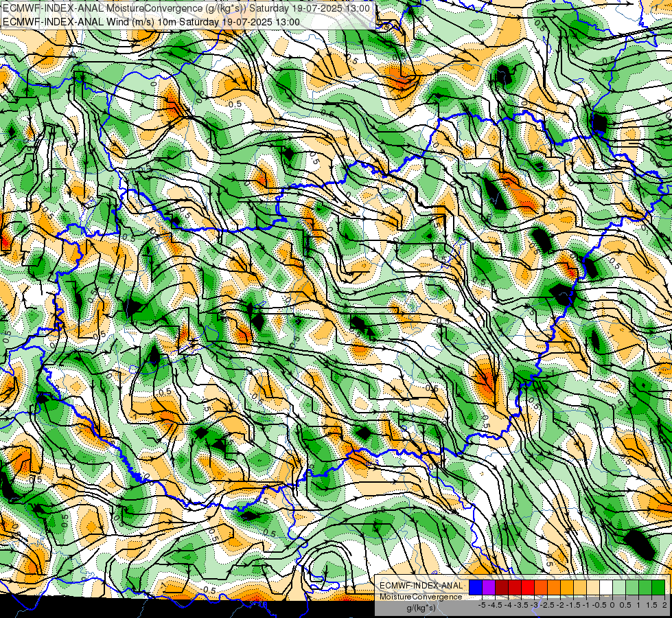Click the blue legend swatch left of -5
Screen dimensions: 672x618
point(476,587)
